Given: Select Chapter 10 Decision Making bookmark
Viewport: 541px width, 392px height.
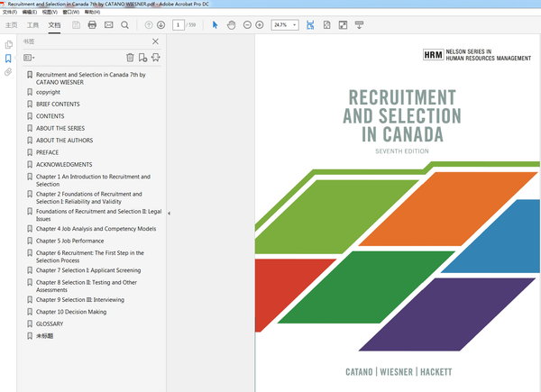Looking at the screenshot, I should coord(71,312).
